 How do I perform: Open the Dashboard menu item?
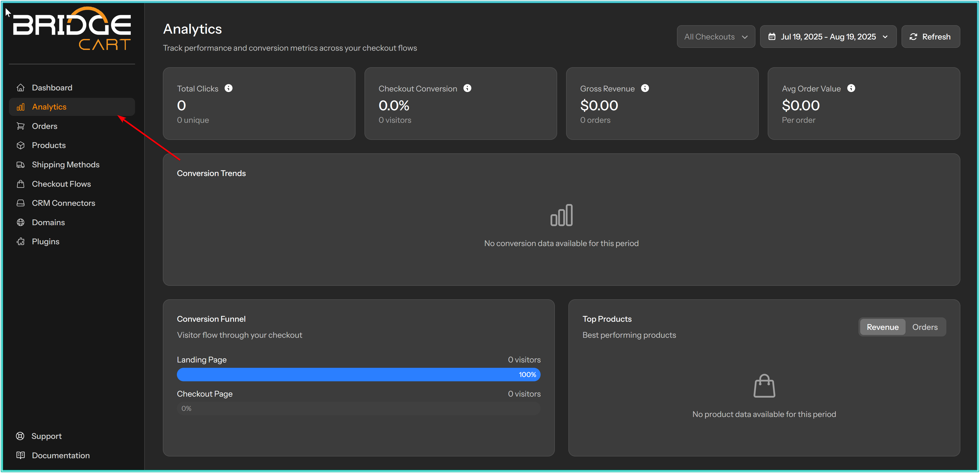52,88
